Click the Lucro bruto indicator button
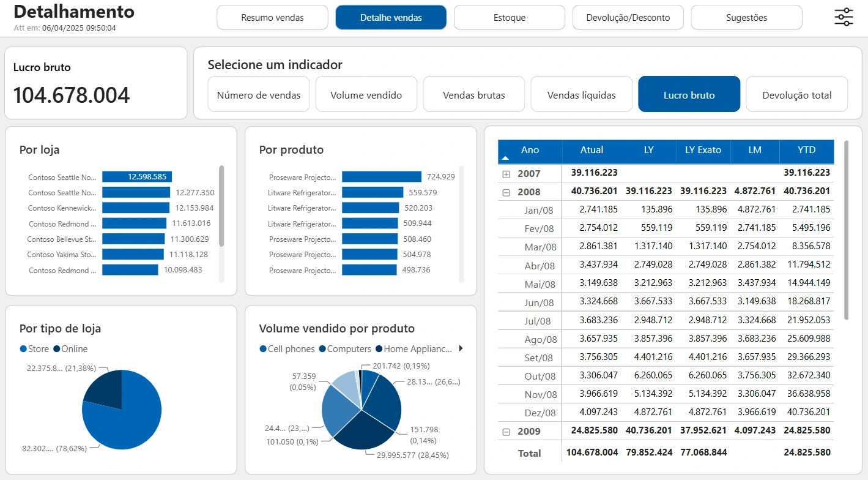This screenshot has width=868, height=480. [689, 94]
